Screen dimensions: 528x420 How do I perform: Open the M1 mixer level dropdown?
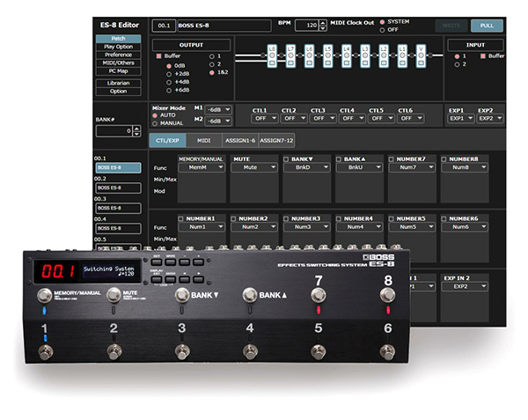218,110
